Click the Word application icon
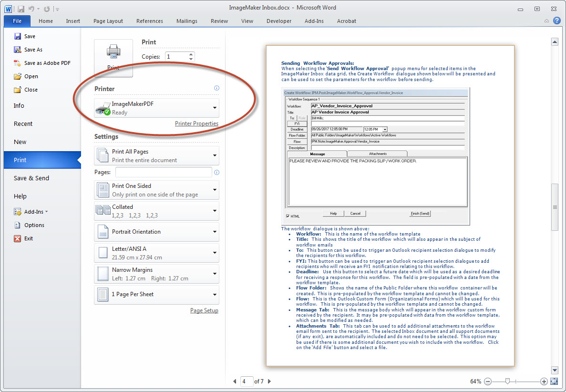Viewport: 566px width, 392px height. [x=8, y=9]
